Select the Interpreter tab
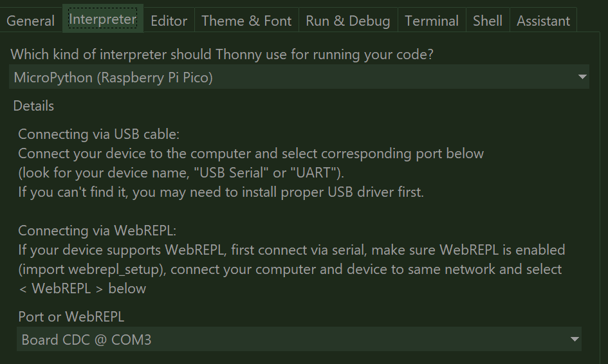The image size is (608, 364). coord(102,19)
